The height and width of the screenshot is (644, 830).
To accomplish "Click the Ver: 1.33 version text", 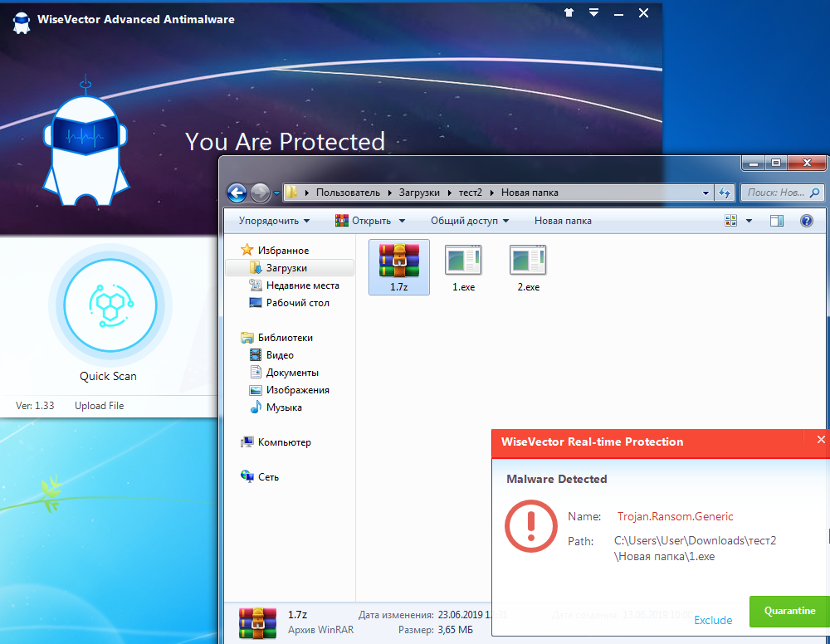I will pos(35,406).
